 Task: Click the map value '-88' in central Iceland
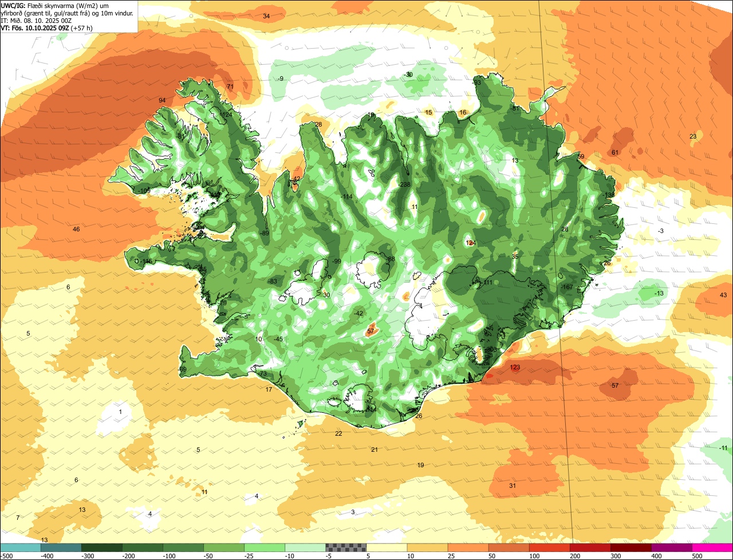(x=390, y=259)
